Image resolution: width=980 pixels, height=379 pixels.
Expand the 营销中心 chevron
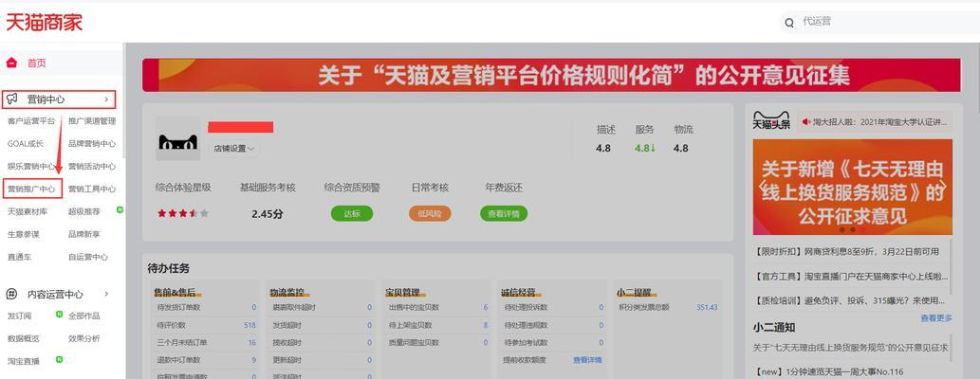pos(106,99)
